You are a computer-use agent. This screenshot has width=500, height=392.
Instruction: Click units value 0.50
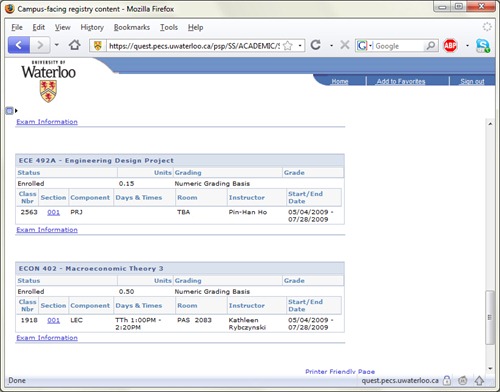[x=126, y=292]
